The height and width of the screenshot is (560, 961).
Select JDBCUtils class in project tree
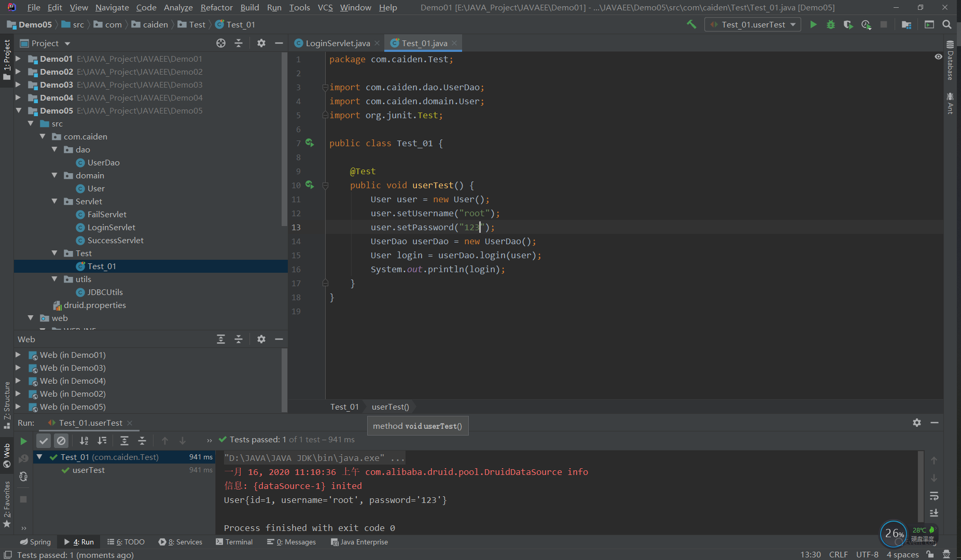tap(105, 292)
